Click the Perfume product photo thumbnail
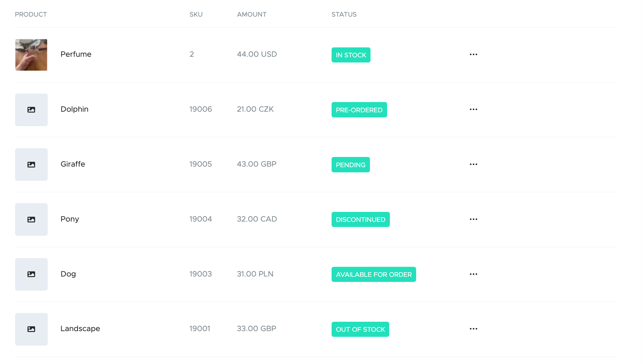This screenshot has height=364, width=642. 31,55
